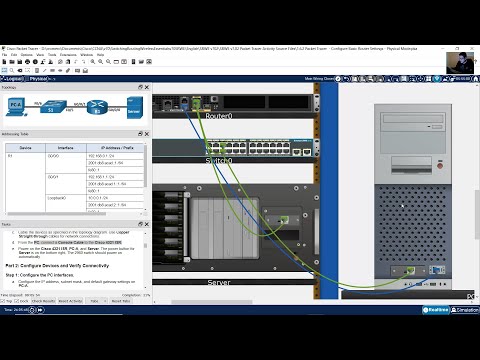
Task: Open the Help menu
Action: coord(100,55)
